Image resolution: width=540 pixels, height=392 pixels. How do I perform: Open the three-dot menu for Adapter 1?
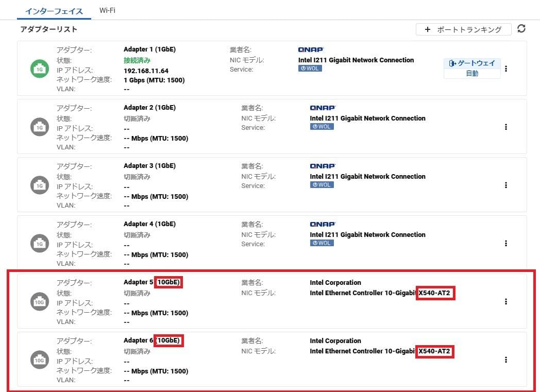tap(506, 69)
